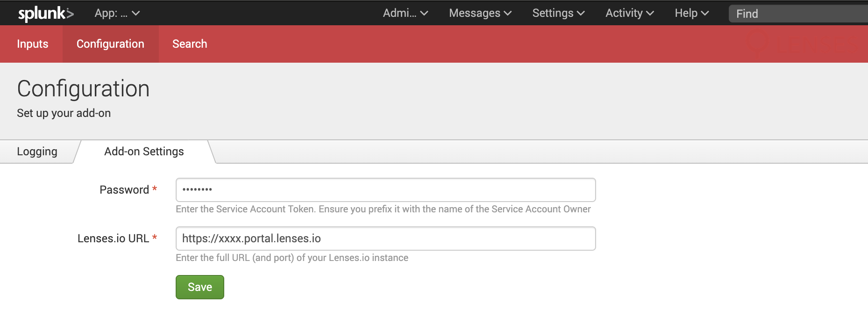Save the add-on settings
The height and width of the screenshot is (333, 868).
(200, 287)
